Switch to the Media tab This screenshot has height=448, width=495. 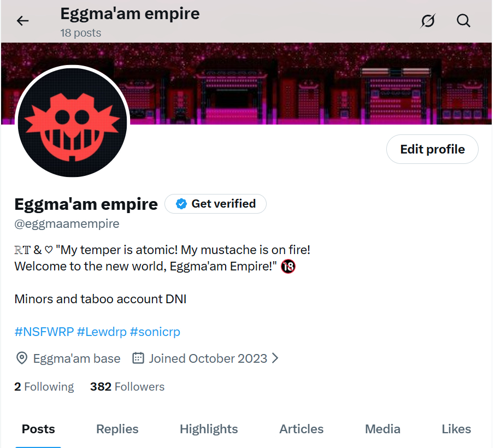point(382,429)
